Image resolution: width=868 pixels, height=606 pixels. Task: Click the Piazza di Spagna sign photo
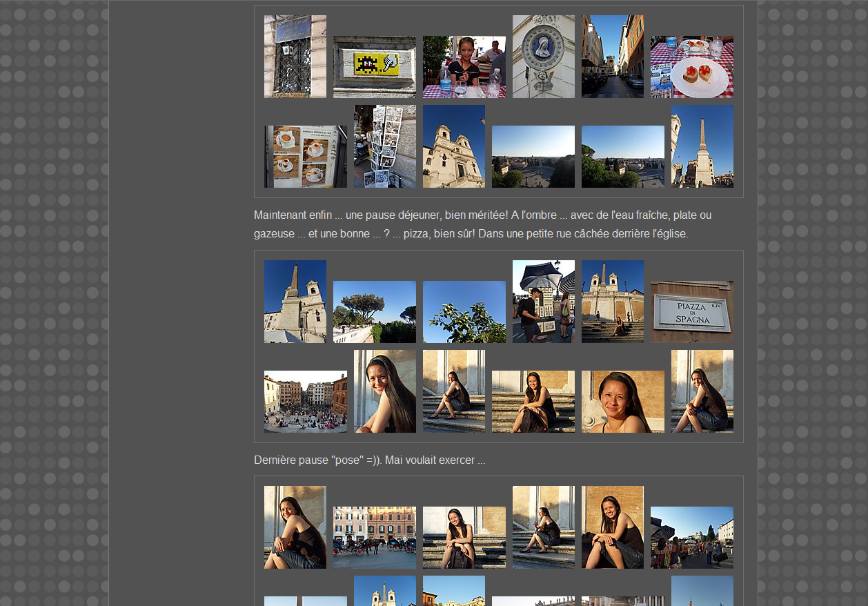click(691, 312)
